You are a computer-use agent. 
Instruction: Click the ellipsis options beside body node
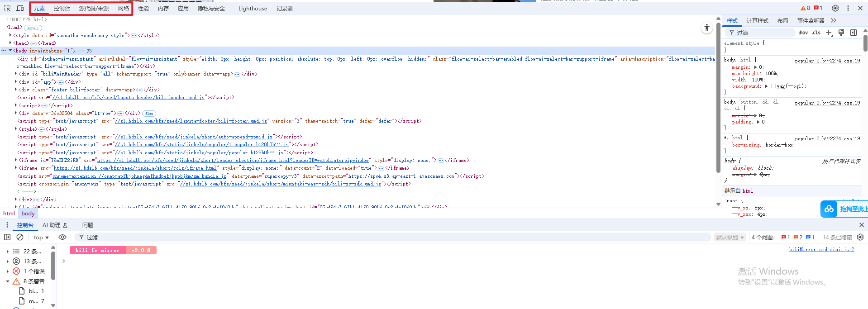coord(4,51)
